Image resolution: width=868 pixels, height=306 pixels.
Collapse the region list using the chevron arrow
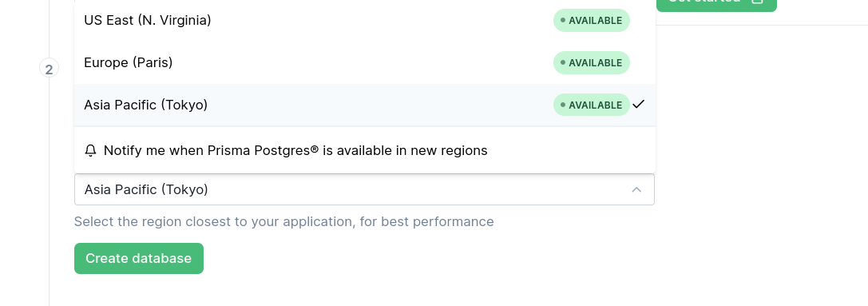coord(636,189)
